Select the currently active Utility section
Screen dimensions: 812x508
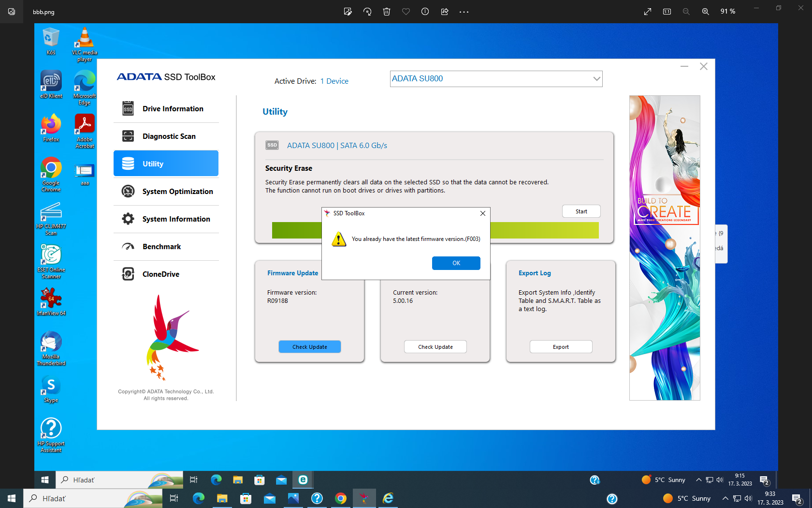(153, 164)
